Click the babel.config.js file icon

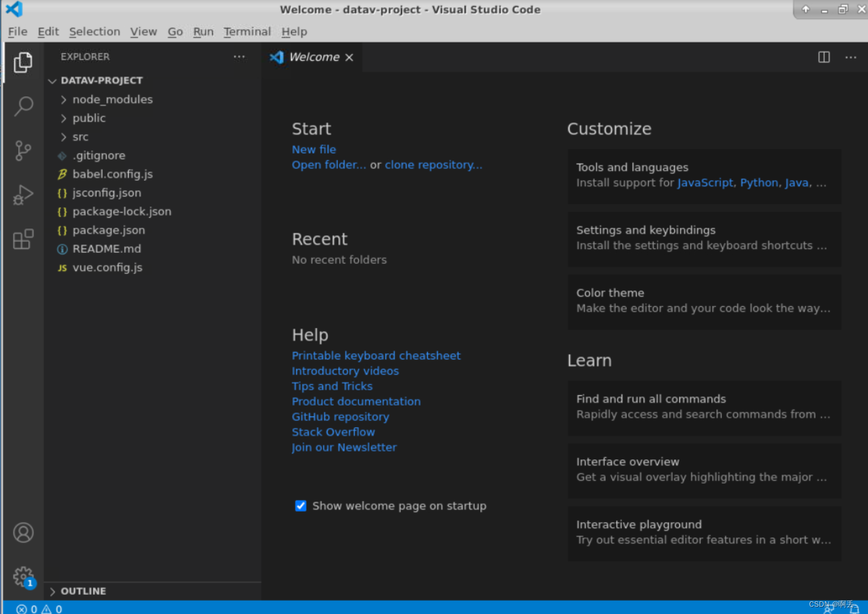pos(62,174)
